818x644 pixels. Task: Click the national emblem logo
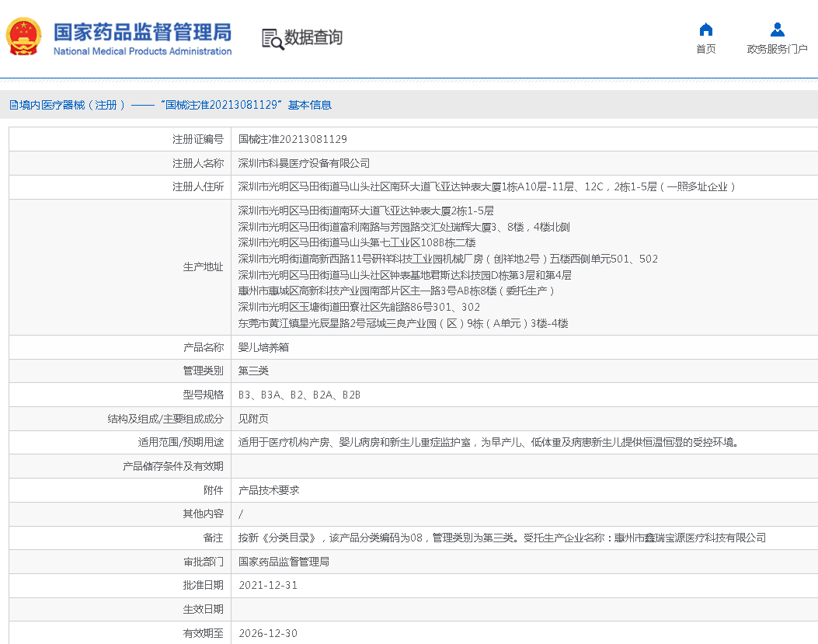24,37
